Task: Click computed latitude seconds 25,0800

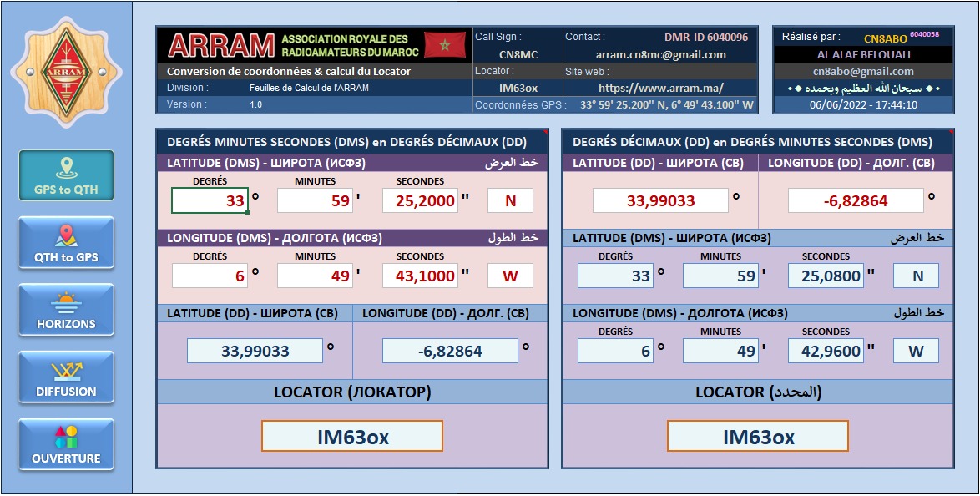Action: point(826,276)
